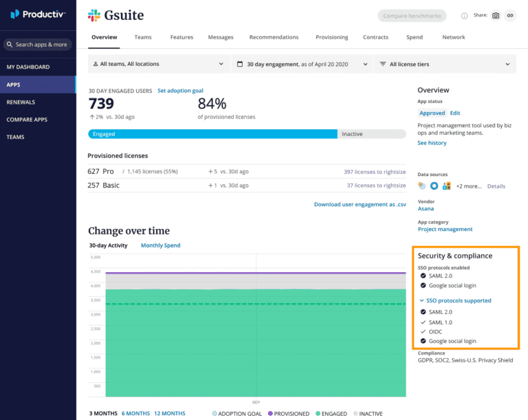528x420 pixels.
Task: Click 397 licenses to rightsize link
Action: [x=375, y=172]
